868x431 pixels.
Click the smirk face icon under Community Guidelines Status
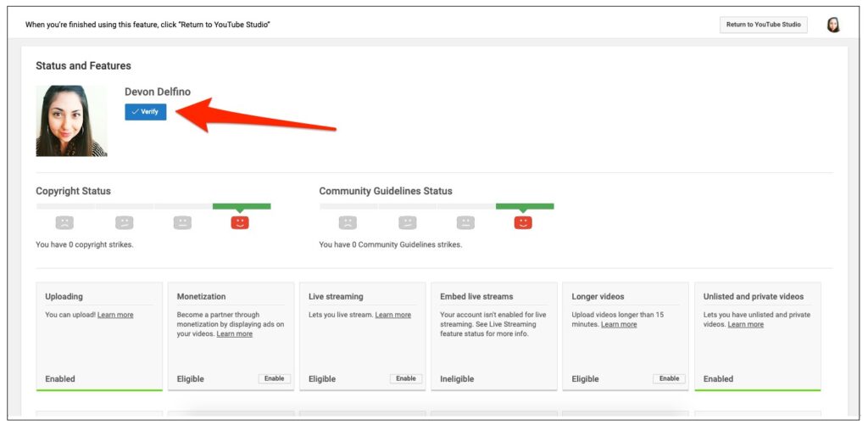coord(408,222)
